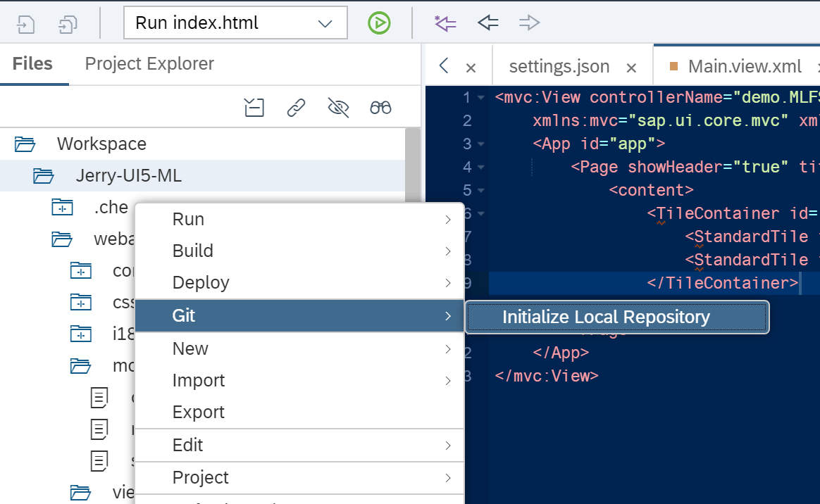The height and width of the screenshot is (504, 820).
Task: Toggle fold arrow on editor line 4
Action: coord(480,168)
